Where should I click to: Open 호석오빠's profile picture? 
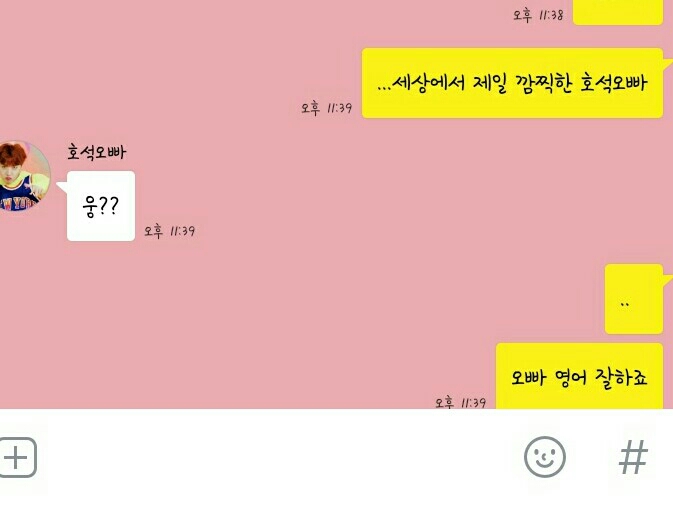[24, 176]
